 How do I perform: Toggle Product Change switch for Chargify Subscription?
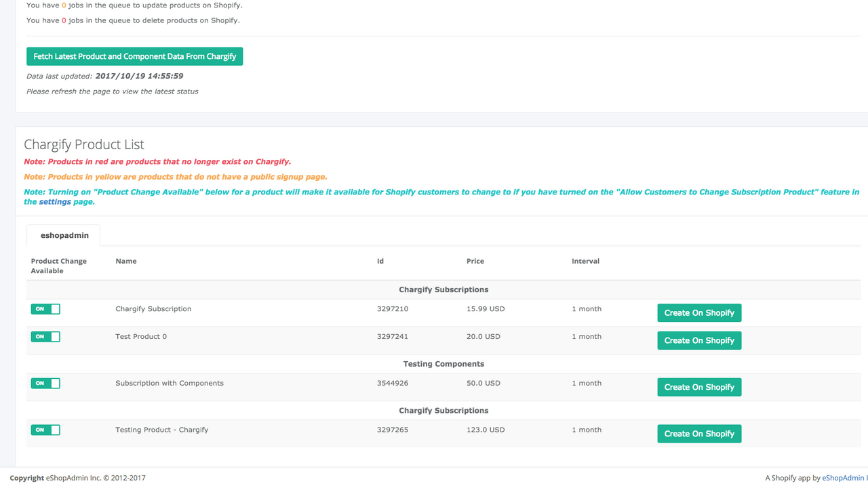pyautogui.click(x=45, y=309)
